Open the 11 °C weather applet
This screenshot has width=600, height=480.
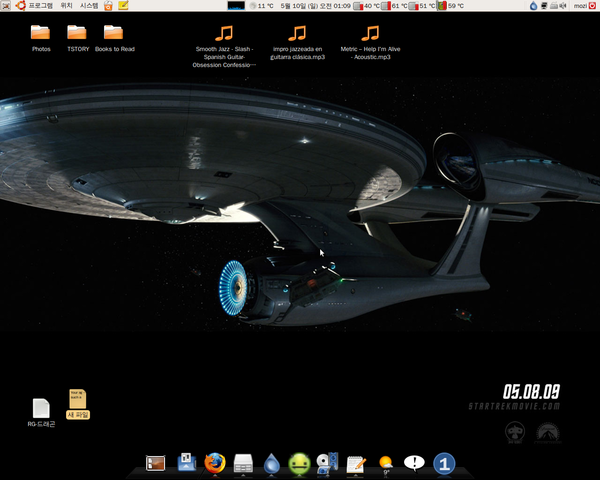point(261,6)
